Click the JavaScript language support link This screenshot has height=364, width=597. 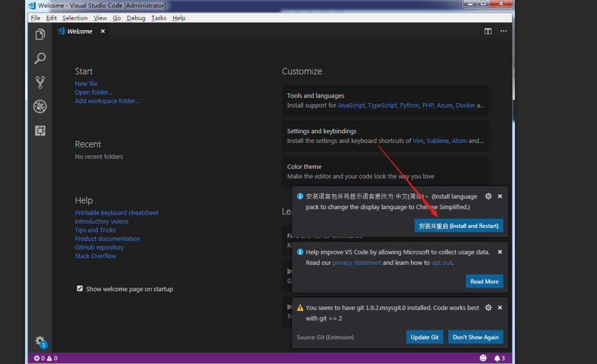(x=351, y=105)
